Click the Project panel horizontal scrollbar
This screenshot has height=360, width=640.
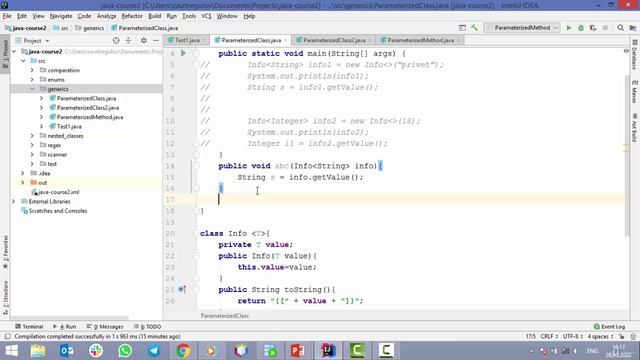pyautogui.click(x=70, y=318)
